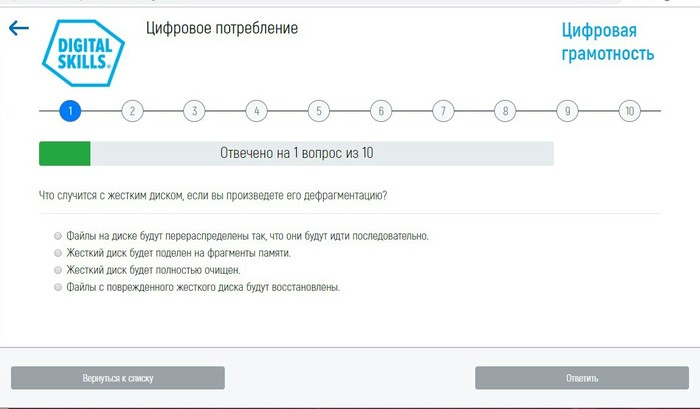Submit with the 'Ответить' button
700x409 pixels.
coord(582,378)
